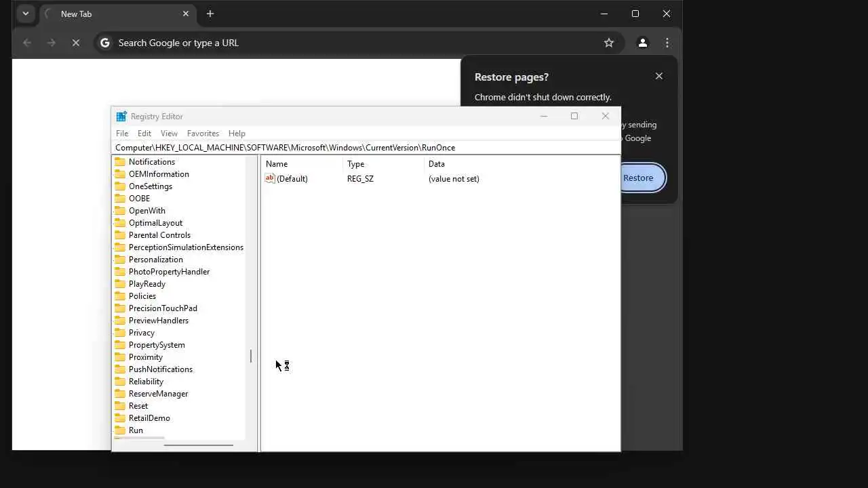The image size is (868, 488).
Task: Open the Edit menu in Registry Editor
Action: [144, 134]
